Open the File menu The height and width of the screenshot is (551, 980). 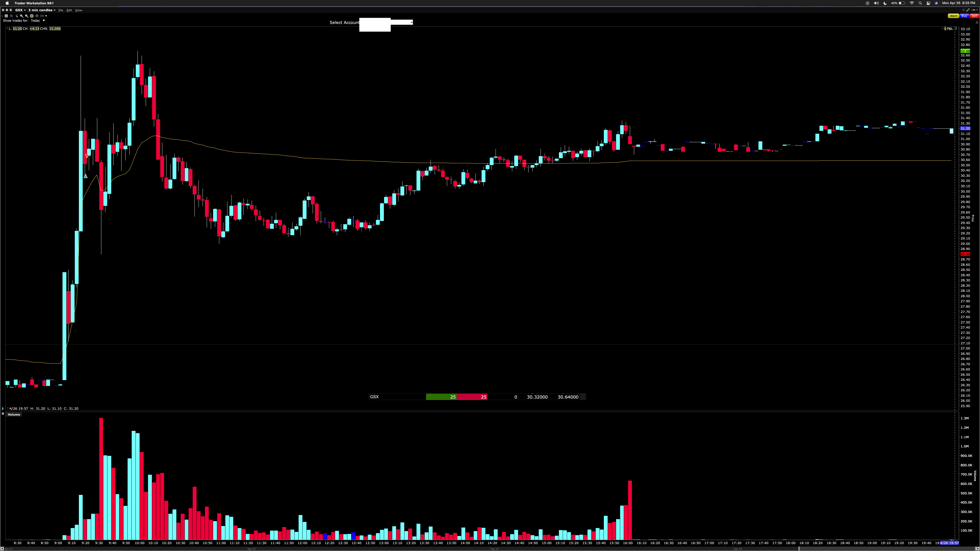[x=60, y=10]
